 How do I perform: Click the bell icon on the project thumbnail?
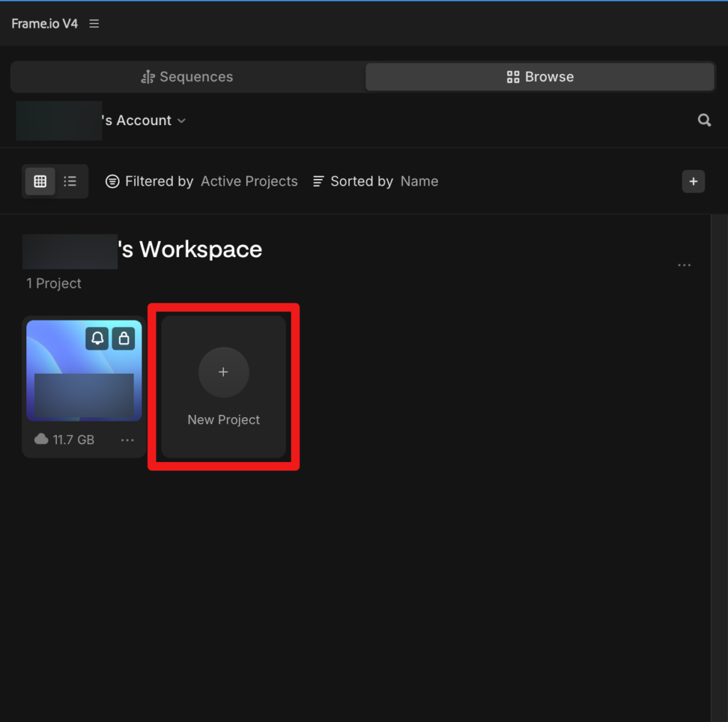(97, 338)
